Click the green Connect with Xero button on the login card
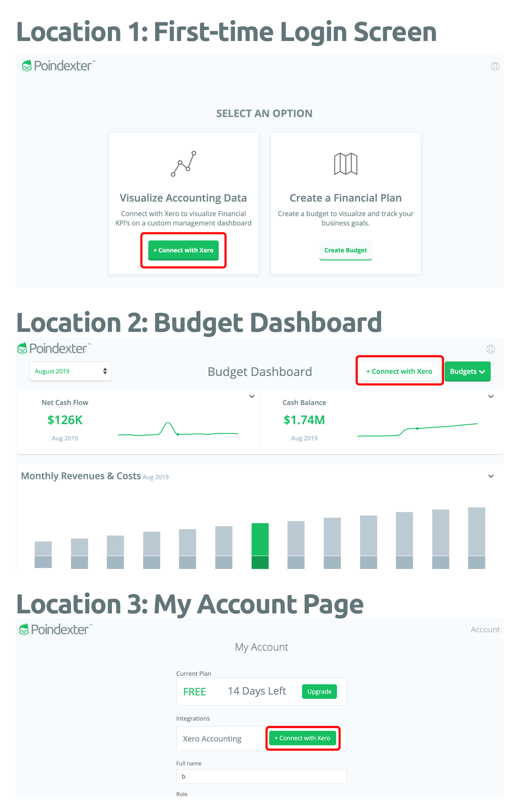The height and width of the screenshot is (812, 519). tap(183, 250)
